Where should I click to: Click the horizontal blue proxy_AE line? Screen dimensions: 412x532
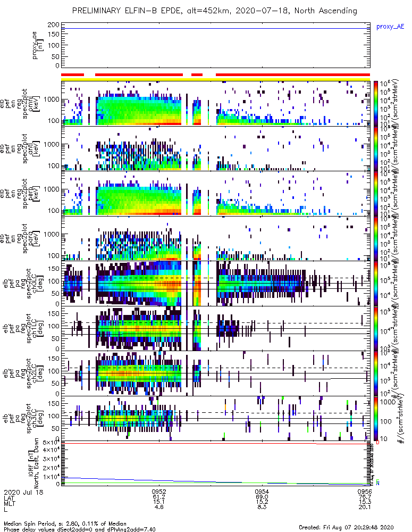(215, 28)
